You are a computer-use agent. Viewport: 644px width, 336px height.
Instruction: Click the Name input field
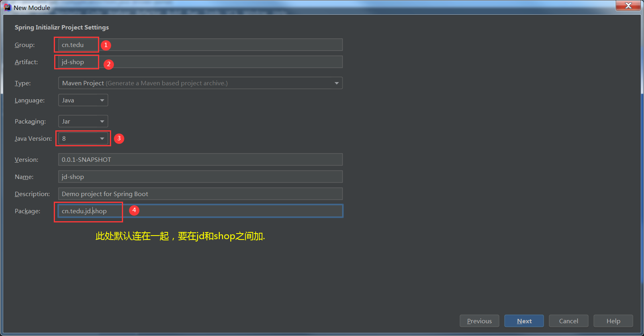tap(200, 177)
